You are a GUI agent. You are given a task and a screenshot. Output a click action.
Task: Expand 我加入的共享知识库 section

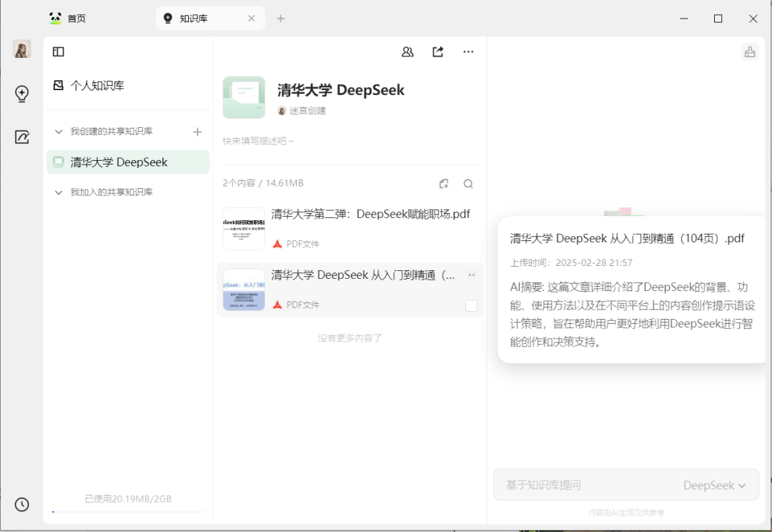click(59, 192)
